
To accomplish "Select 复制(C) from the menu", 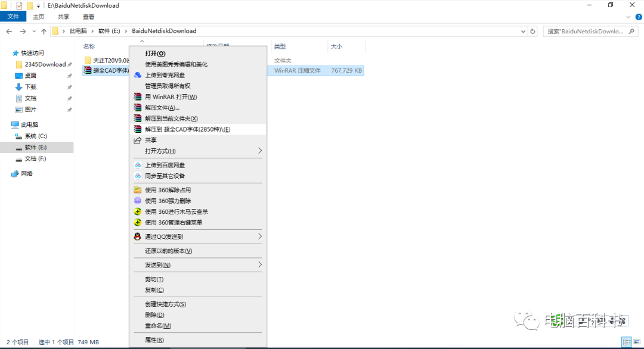I will 198,290.
